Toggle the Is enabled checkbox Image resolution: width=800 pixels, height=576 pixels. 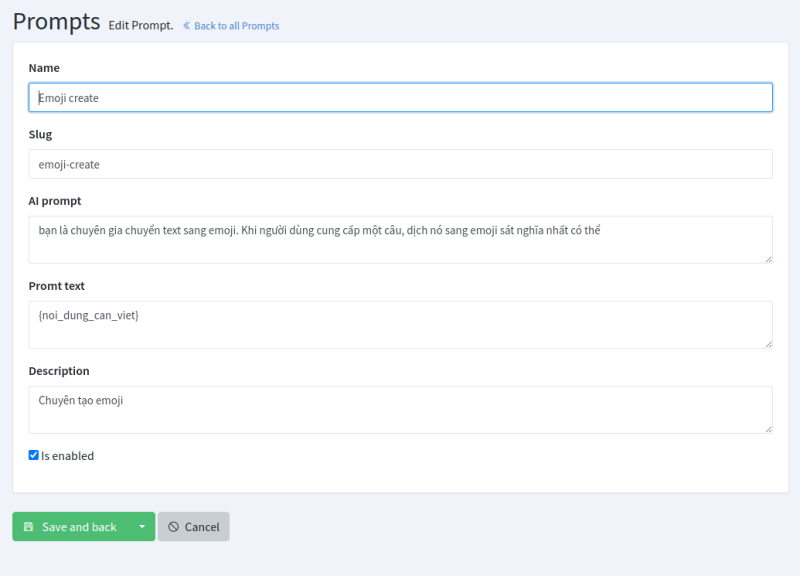pos(34,455)
